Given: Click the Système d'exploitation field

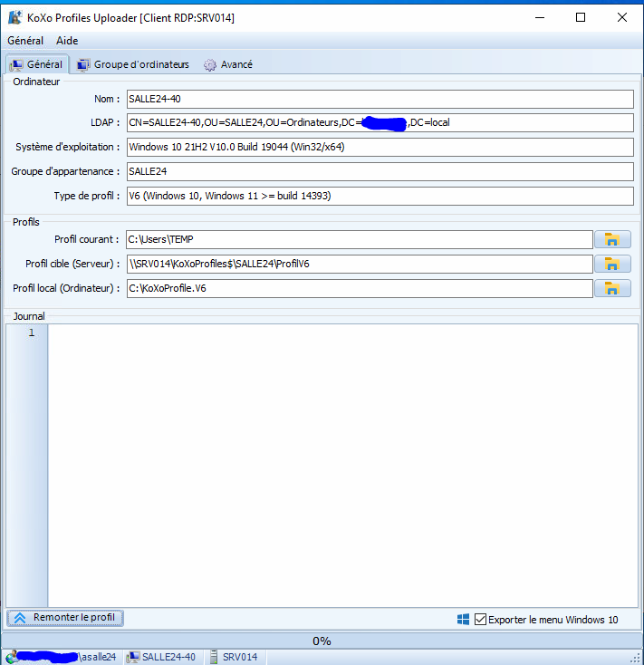Looking at the screenshot, I should point(380,147).
